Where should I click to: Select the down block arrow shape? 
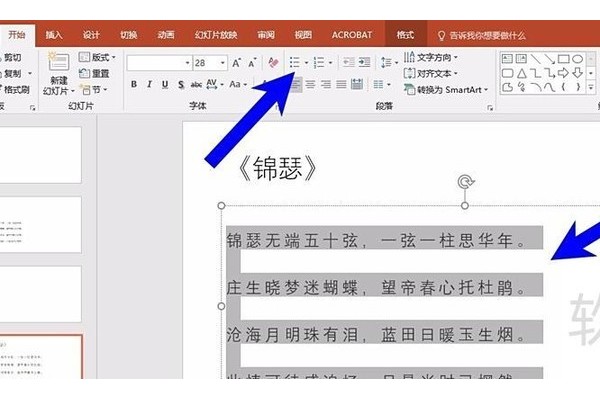(x=577, y=73)
